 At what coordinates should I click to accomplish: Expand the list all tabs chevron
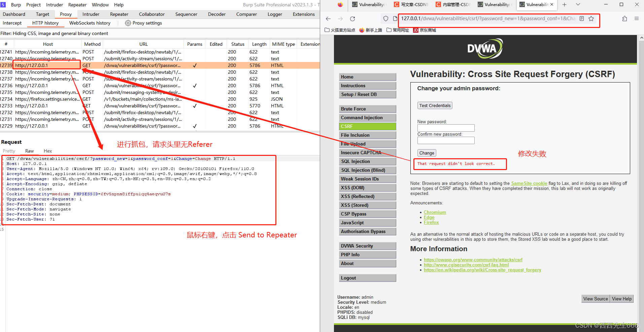point(578,4)
